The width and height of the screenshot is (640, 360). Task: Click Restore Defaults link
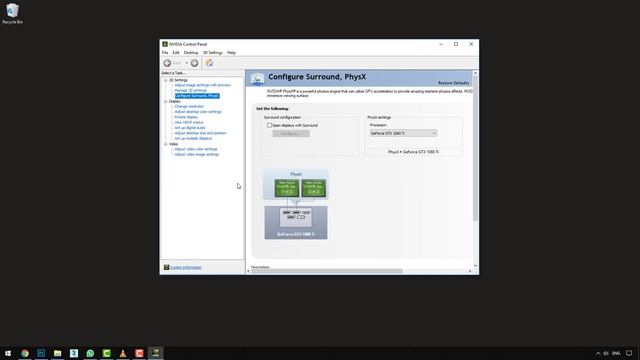[453, 83]
